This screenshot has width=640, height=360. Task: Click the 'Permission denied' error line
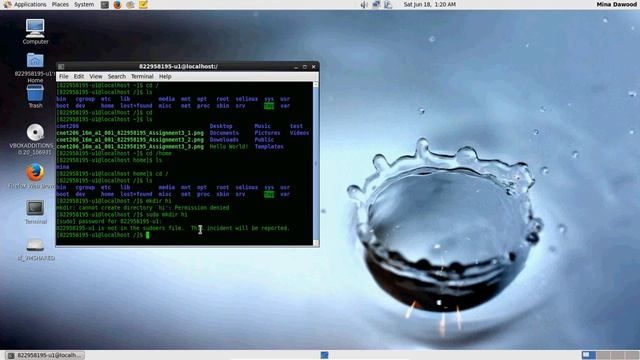(x=142, y=208)
